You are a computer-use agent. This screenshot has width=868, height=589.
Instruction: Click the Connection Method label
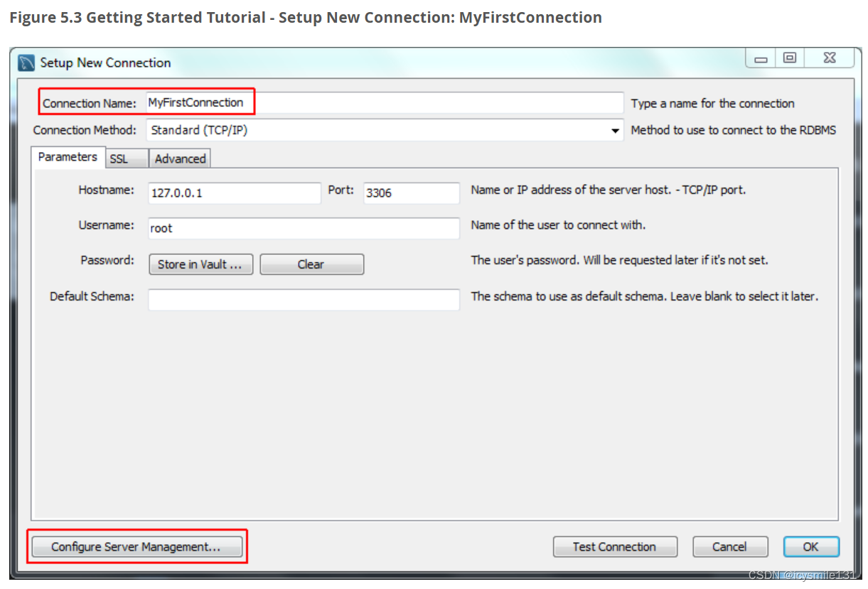click(85, 130)
